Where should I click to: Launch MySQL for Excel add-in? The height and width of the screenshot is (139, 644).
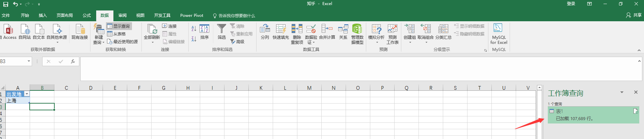(499, 34)
